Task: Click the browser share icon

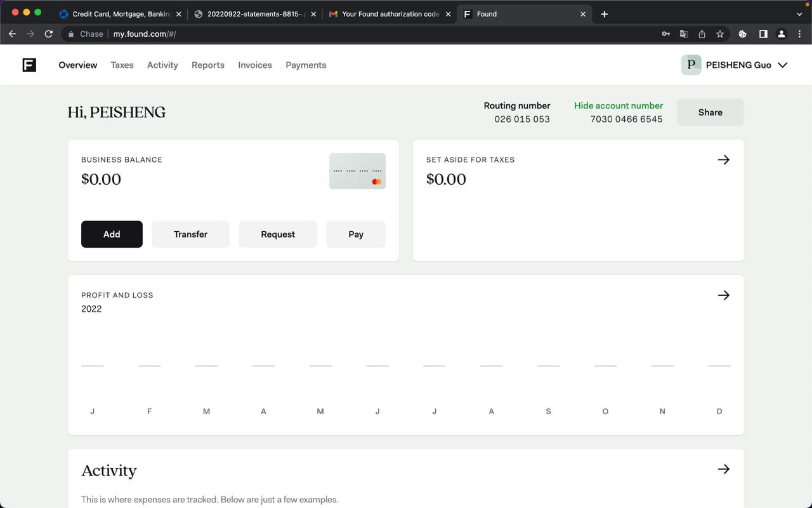Action: click(702, 34)
